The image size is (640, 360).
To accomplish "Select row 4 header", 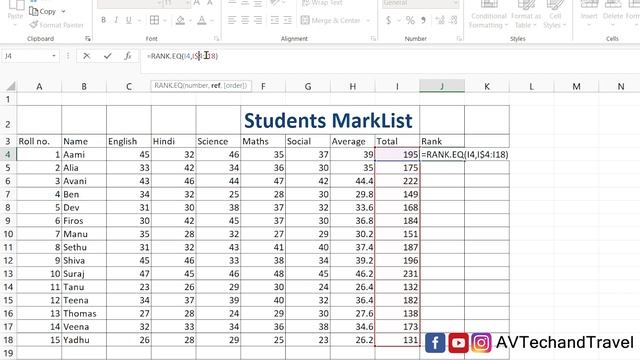I will (x=8, y=154).
